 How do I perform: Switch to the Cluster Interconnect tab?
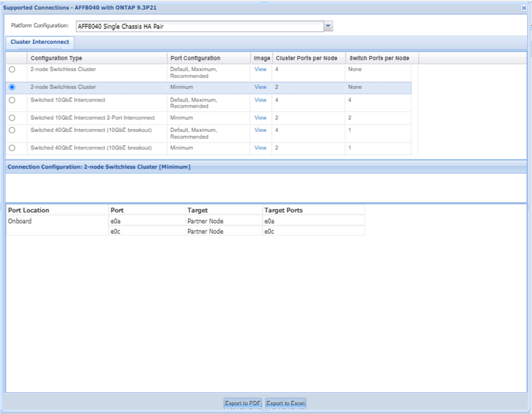click(x=40, y=43)
